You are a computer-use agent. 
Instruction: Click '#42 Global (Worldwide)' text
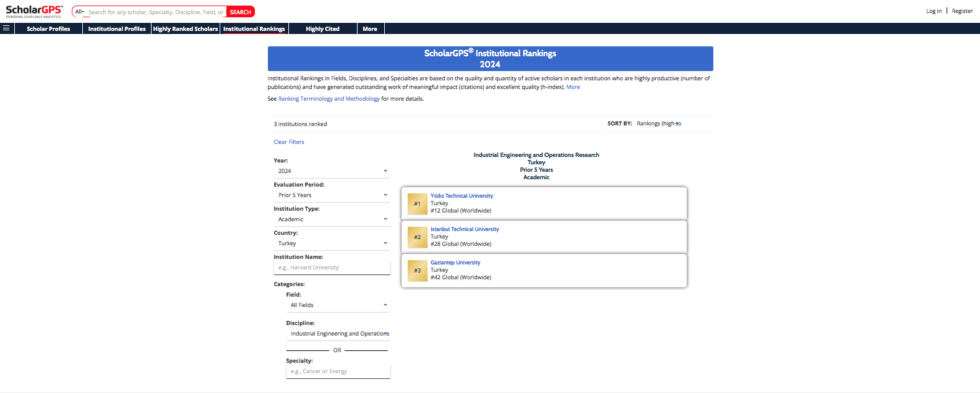coord(461,277)
